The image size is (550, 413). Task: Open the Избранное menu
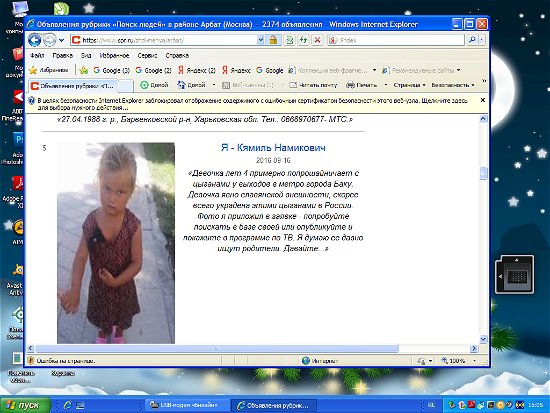(114, 55)
